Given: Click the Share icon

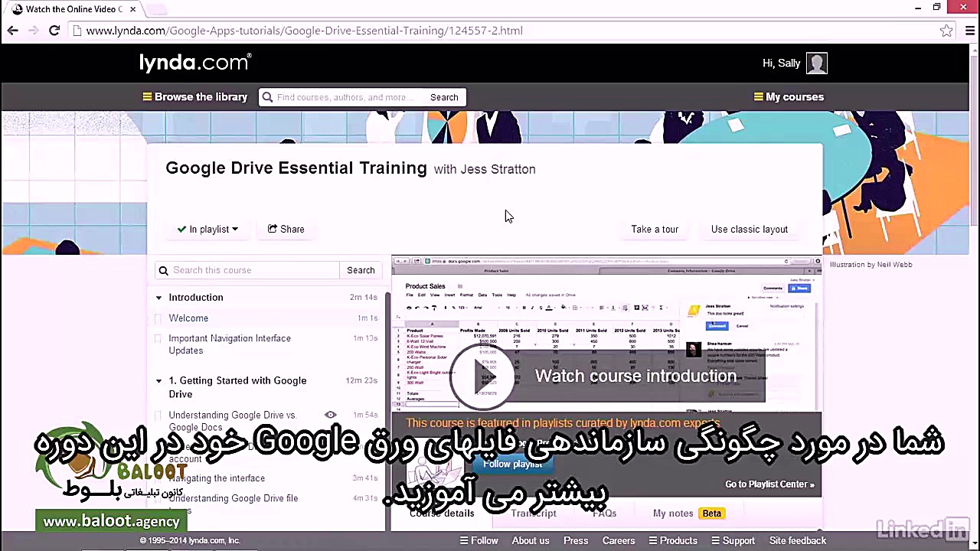Looking at the screenshot, I should click(273, 229).
